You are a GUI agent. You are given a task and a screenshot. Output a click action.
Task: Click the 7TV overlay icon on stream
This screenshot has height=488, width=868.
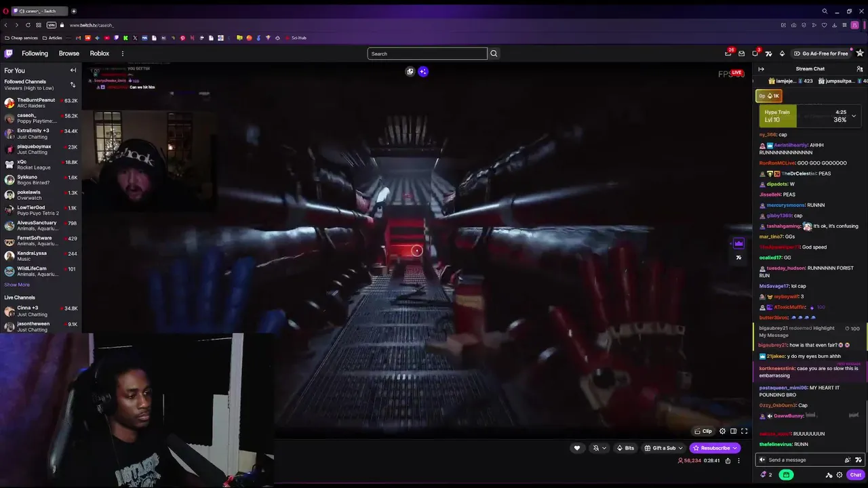738,258
